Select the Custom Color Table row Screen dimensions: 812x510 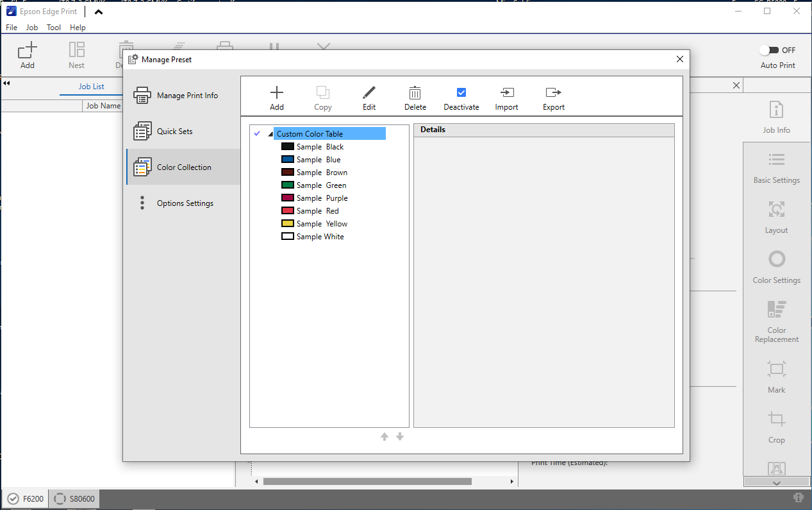pyautogui.click(x=329, y=134)
